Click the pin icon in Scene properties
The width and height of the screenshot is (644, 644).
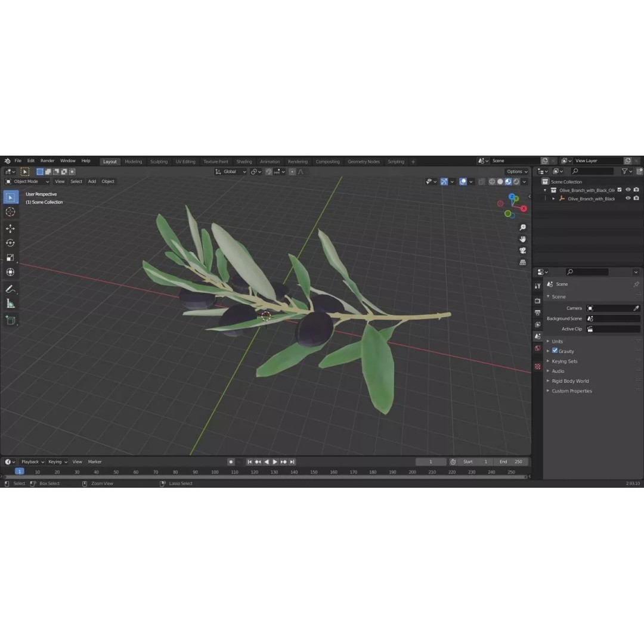[x=636, y=284]
